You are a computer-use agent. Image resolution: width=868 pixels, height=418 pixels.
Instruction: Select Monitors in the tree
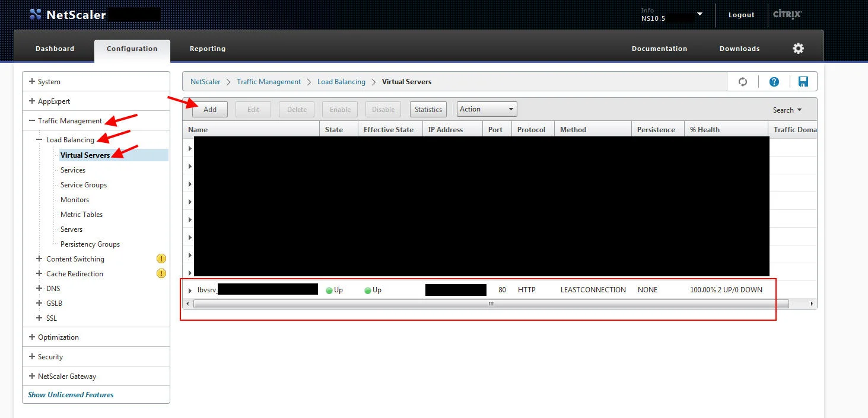pyautogui.click(x=75, y=199)
